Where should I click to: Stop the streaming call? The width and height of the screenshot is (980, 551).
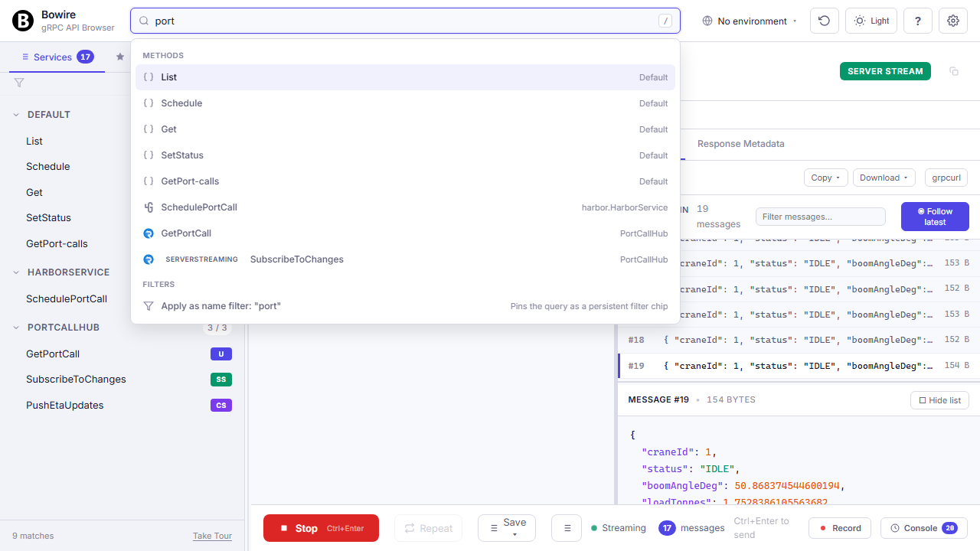321,528
